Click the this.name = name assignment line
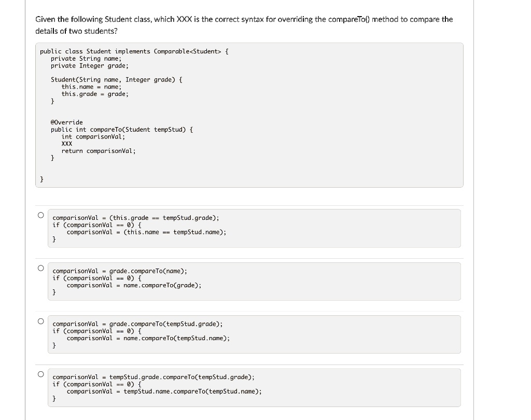The width and height of the screenshot is (531, 420). click(x=91, y=87)
